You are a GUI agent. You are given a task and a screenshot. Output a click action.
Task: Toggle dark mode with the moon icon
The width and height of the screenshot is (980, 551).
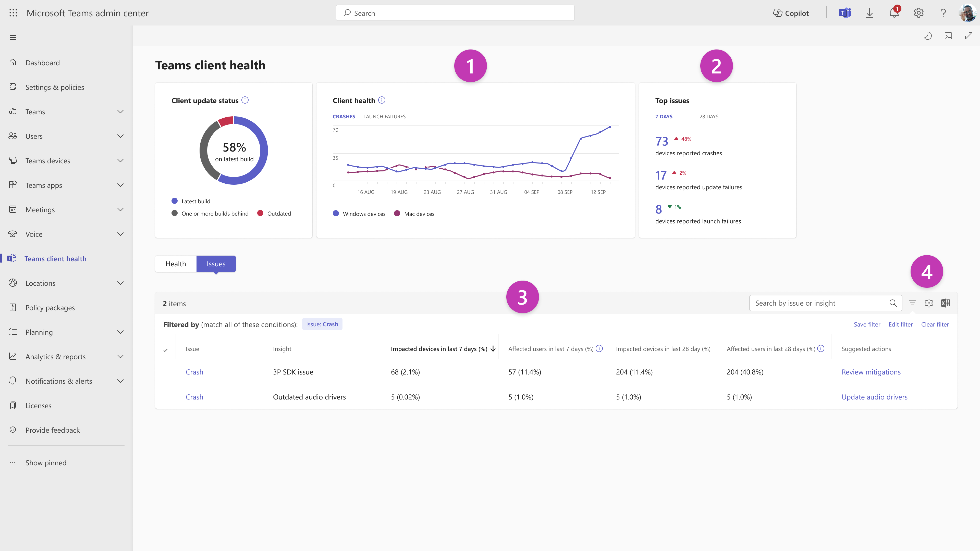(928, 36)
